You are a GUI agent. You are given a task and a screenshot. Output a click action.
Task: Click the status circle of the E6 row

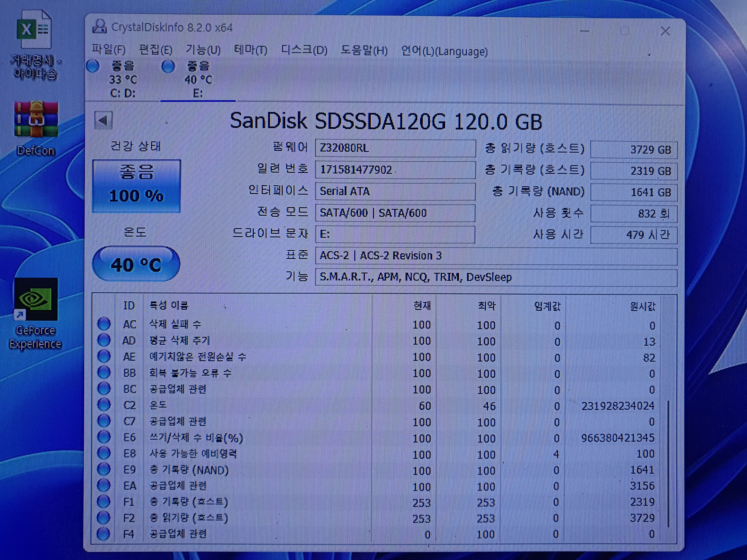click(104, 437)
